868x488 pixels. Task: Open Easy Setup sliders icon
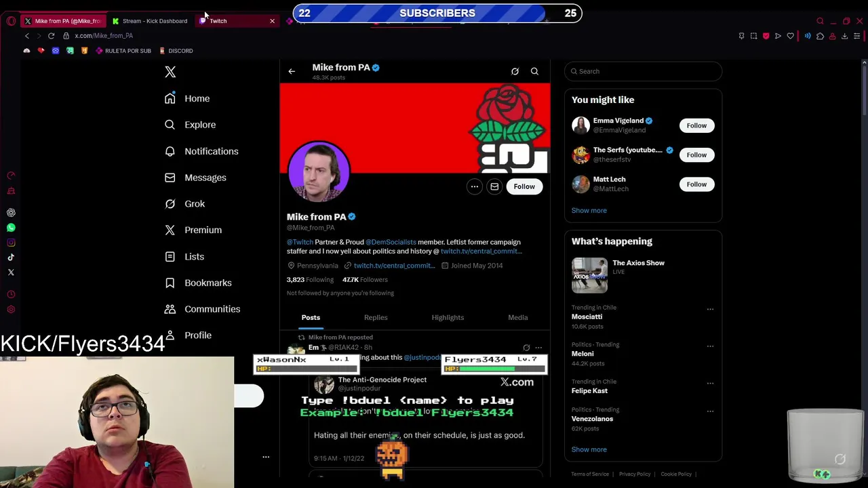click(857, 36)
